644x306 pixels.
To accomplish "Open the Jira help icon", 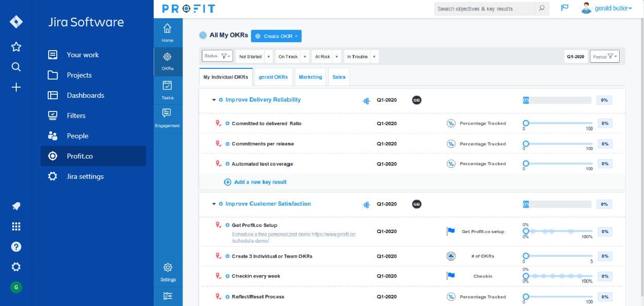I will [x=16, y=247].
